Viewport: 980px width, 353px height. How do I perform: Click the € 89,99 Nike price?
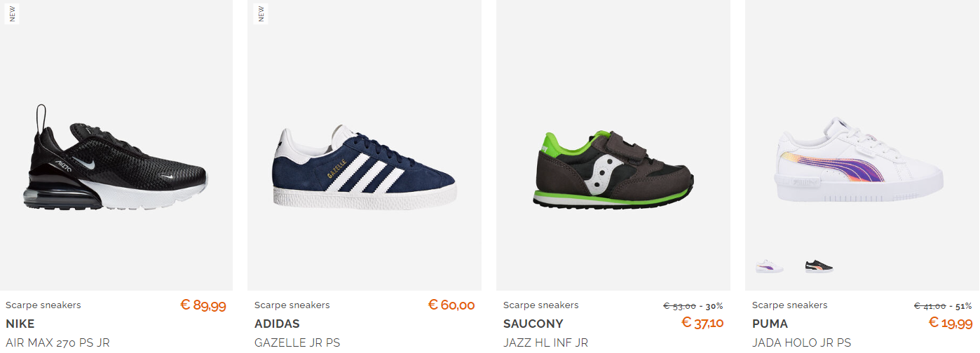203,305
